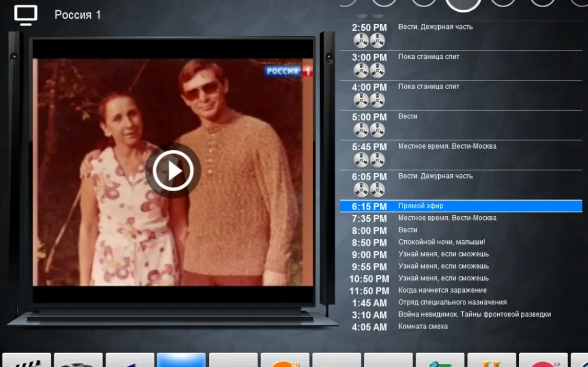
Task: Click right reel icon under 5:00 PM
Action: click(x=377, y=130)
